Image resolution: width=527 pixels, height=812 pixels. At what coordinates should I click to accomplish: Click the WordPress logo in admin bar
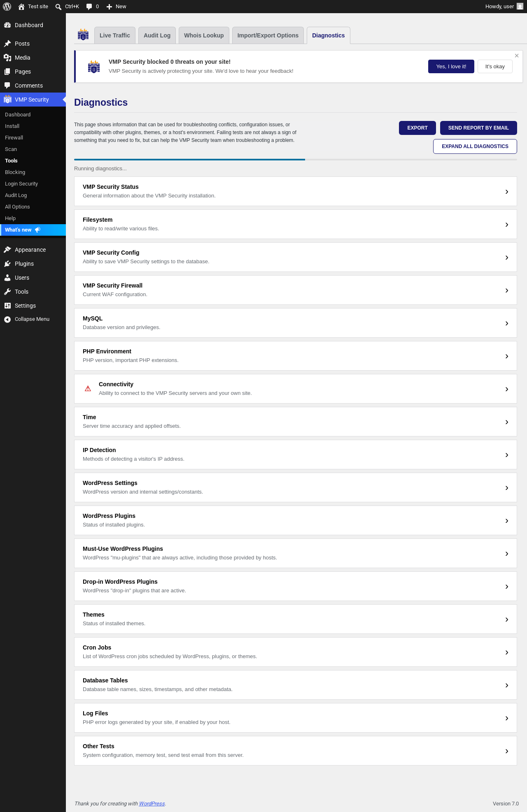coord(7,7)
